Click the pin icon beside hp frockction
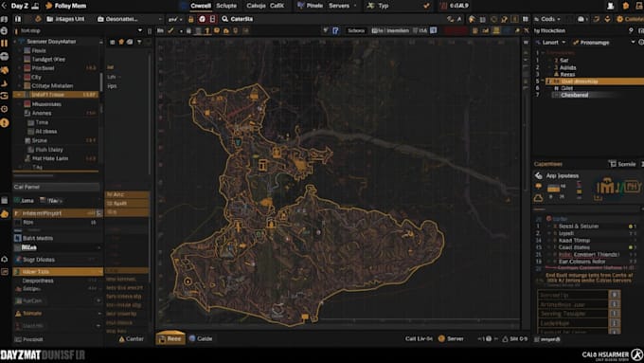 631,30
